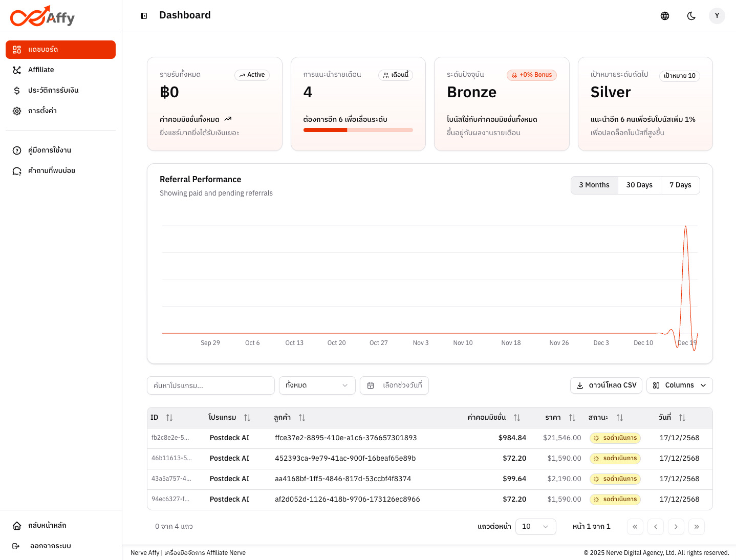Viewport: 736px width, 560px height.
Task: Select the 30 Days chart range
Action: [639, 185]
